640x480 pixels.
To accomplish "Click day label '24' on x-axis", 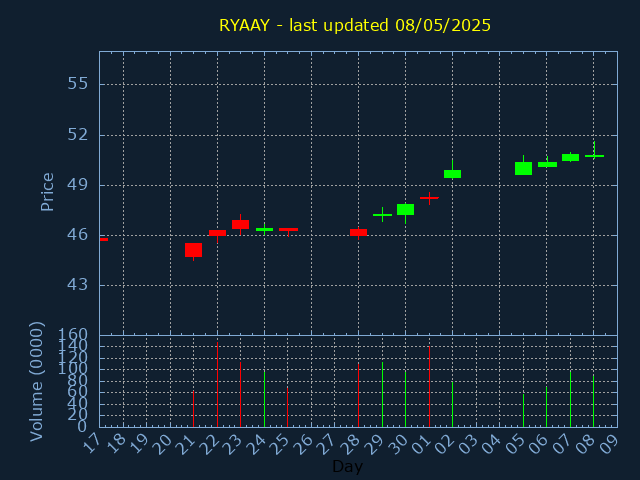I will click(x=257, y=443).
